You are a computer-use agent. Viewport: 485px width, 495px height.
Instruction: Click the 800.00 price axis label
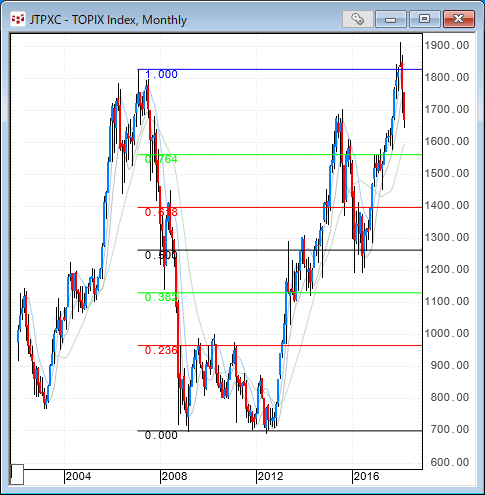(x=450, y=397)
